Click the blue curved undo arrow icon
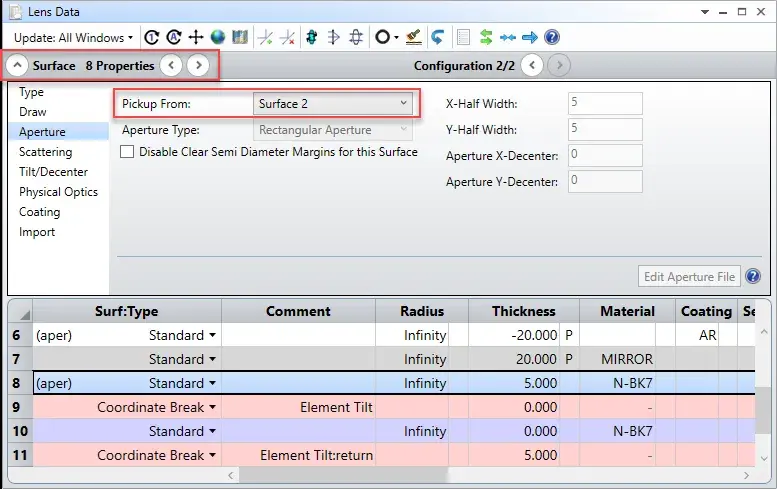The height and width of the screenshot is (489, 777). coord(437,37)
